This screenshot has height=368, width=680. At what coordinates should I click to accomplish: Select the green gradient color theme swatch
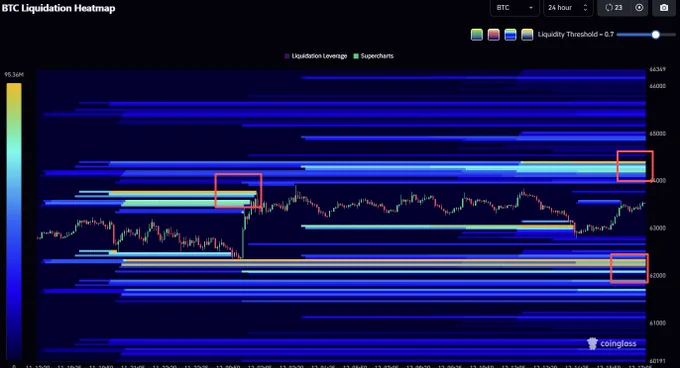click(477, 35)
